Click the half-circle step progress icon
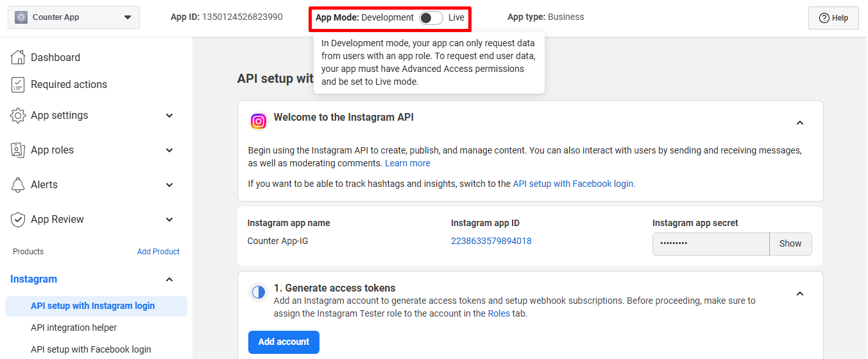Image resolution: width=868 pixels, height=359 pixels. [x=259, y=292]
